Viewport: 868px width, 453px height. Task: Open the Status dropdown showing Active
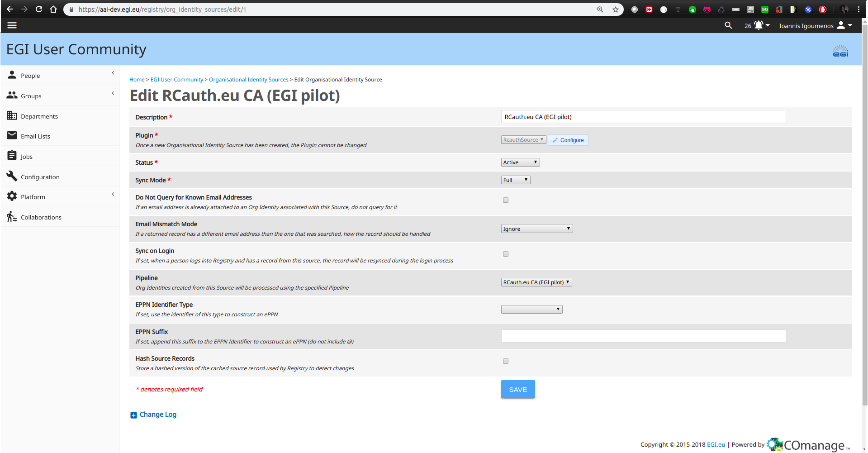tap(520, 162)
